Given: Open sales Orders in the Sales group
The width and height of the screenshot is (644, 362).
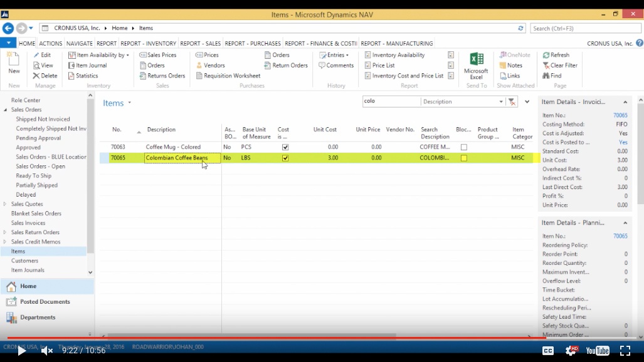Looking at the screenshot, I should click(x=152, y=65).
